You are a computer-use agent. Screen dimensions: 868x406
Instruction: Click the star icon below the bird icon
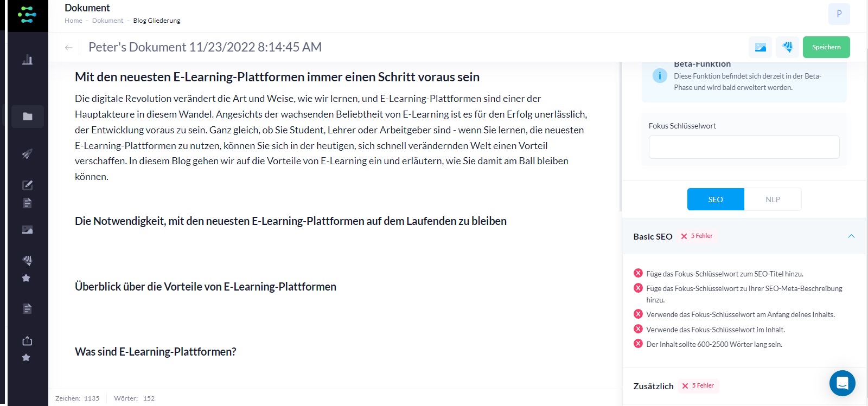click(x=26, y=278)
